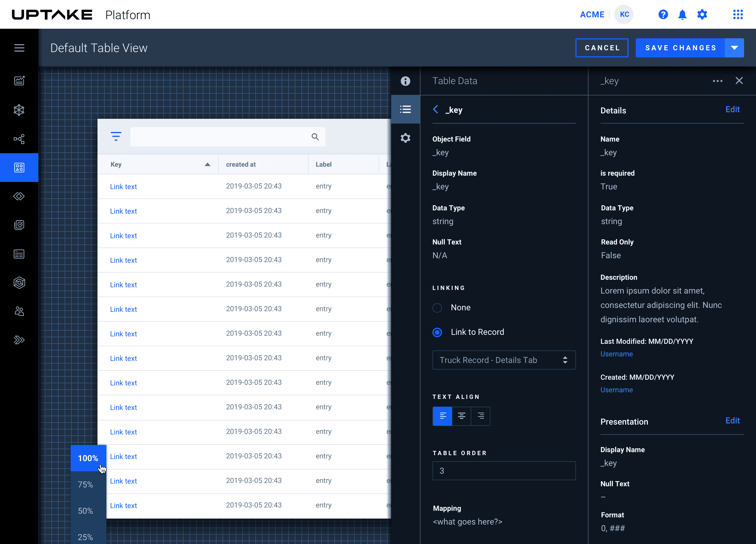Click the Cancel button
The width and height of the screenshot is (756, 544).
tap(602, 48)
